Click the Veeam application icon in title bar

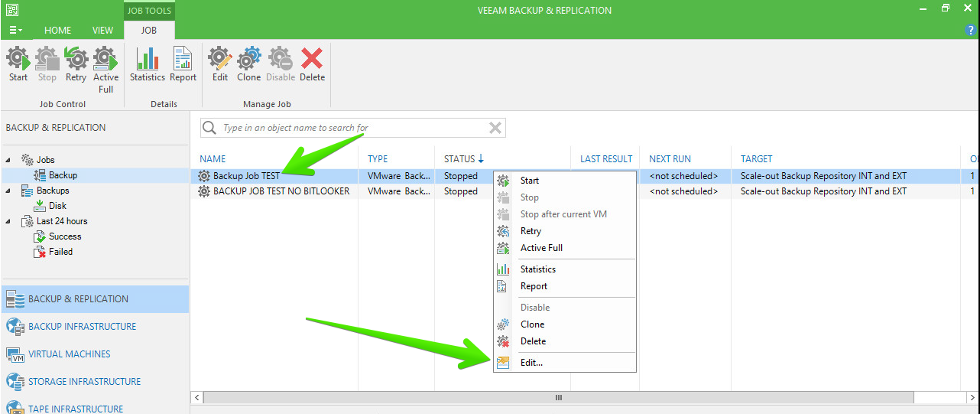point(11,10)
